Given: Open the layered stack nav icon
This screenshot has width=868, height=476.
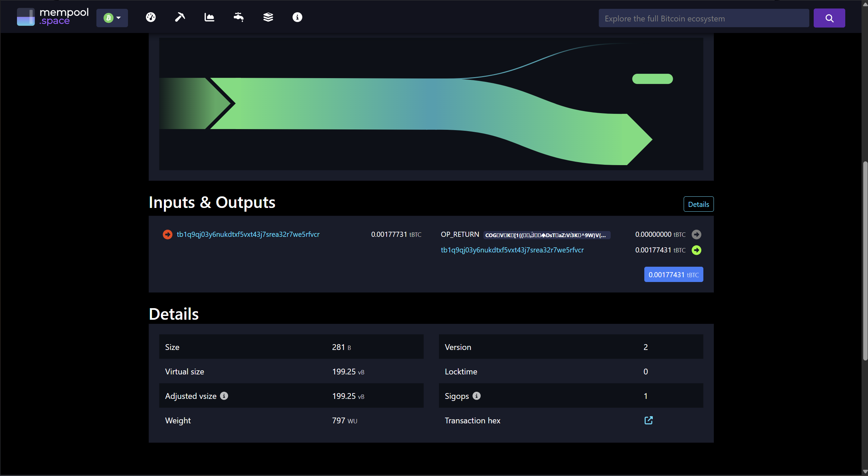Looking at the screenshot, I should click(x=268, y=17).
